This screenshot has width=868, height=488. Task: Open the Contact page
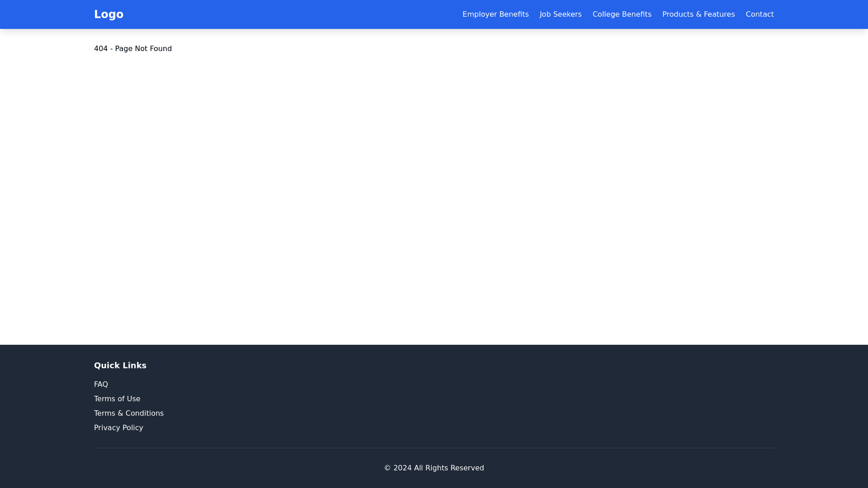click(759, 14)
